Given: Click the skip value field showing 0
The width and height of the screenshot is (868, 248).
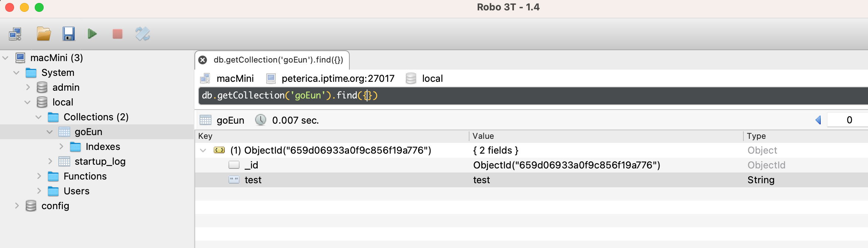Looking at the screenshot, I should pyautogui.click(x=847, y=120).
